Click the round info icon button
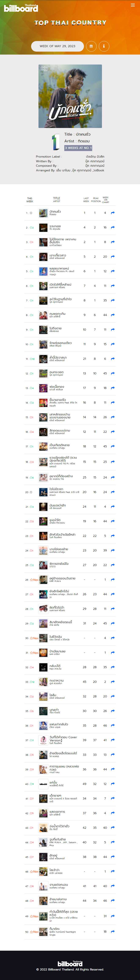140x980 pixels. click(104, 46)
